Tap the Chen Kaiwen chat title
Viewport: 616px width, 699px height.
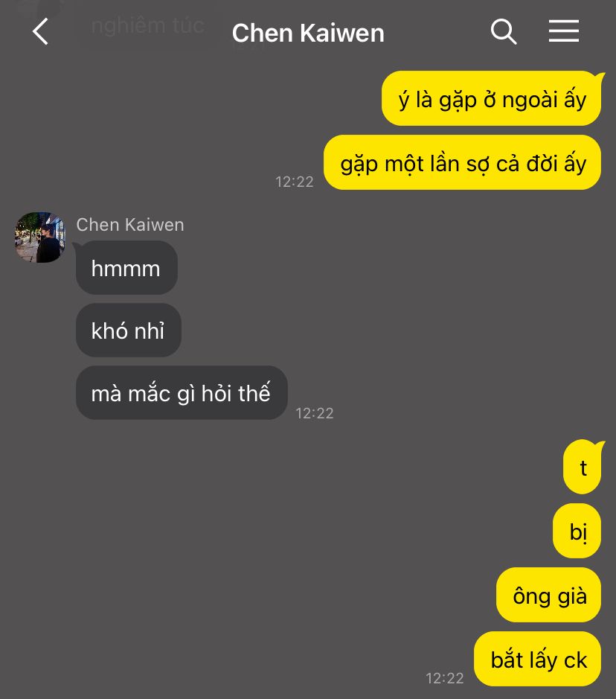coord(308,33)
